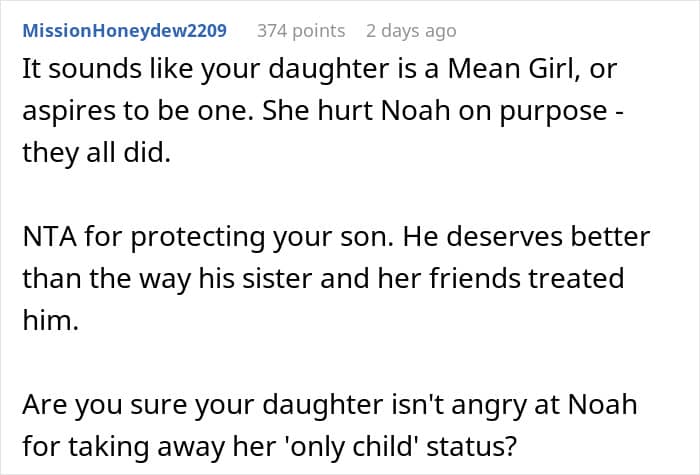700x475 pixels.
Task: Click the word 'aspires' in the first paragraph
Action: [69, 112]
